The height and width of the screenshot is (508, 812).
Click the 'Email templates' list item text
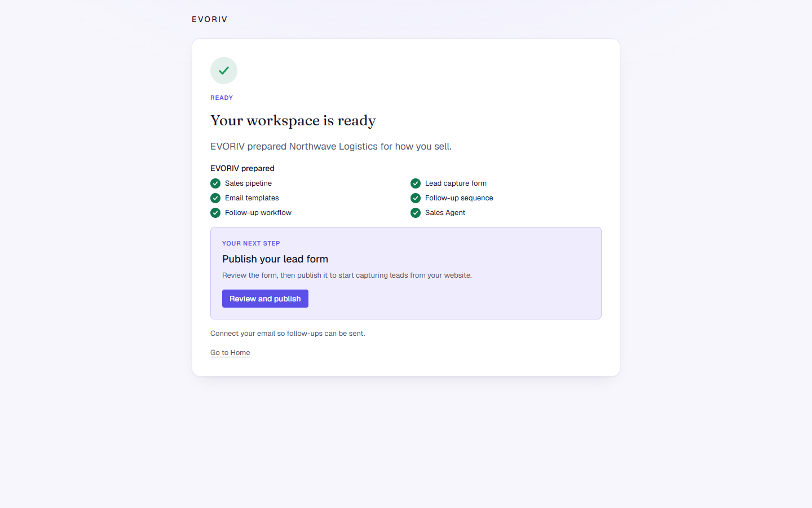pyautogui.click(x=252, y=198)
